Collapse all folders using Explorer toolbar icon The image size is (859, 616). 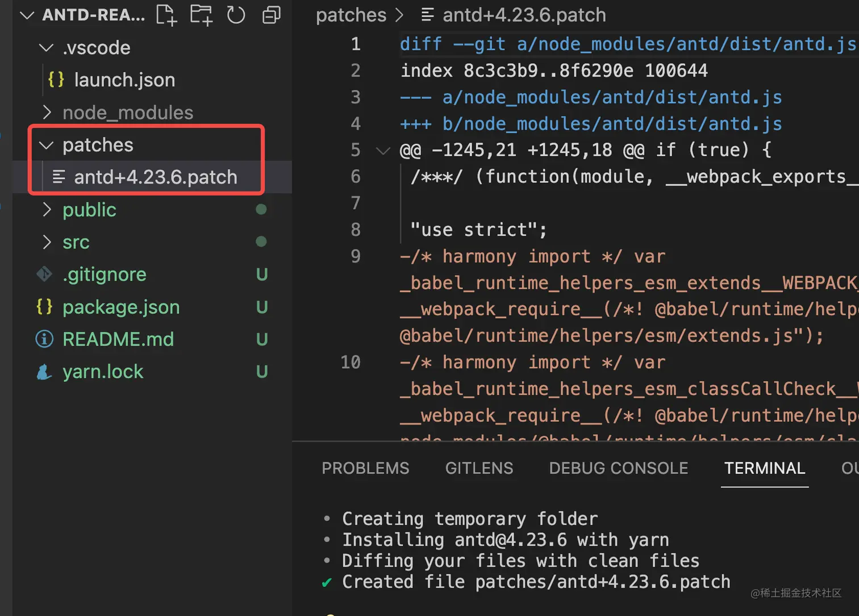tap(271, 15)
